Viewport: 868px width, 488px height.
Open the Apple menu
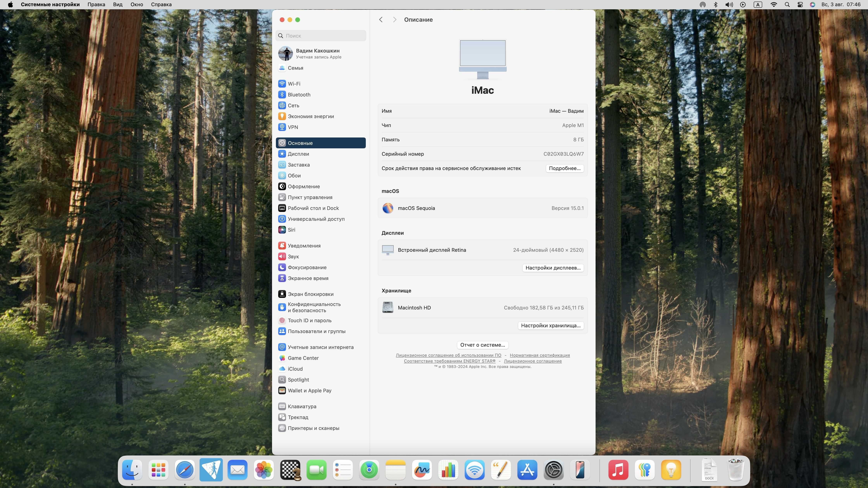pos(10,4)
